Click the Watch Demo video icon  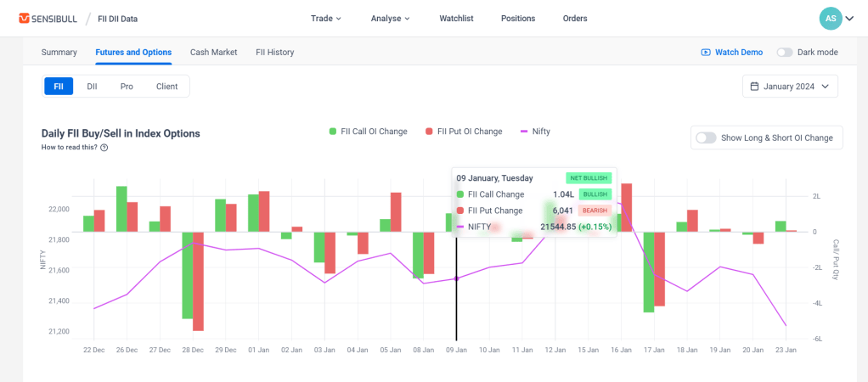coord(706,52)
